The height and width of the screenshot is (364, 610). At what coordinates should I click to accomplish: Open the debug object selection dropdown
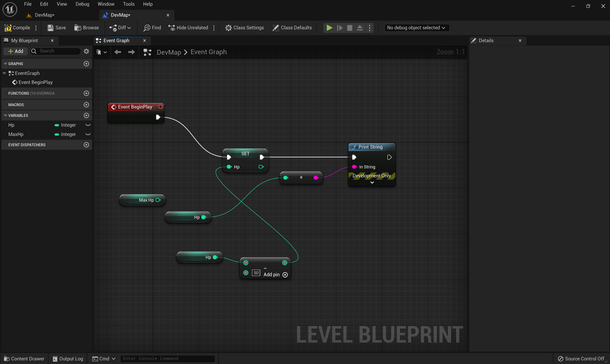pos(416,28)
